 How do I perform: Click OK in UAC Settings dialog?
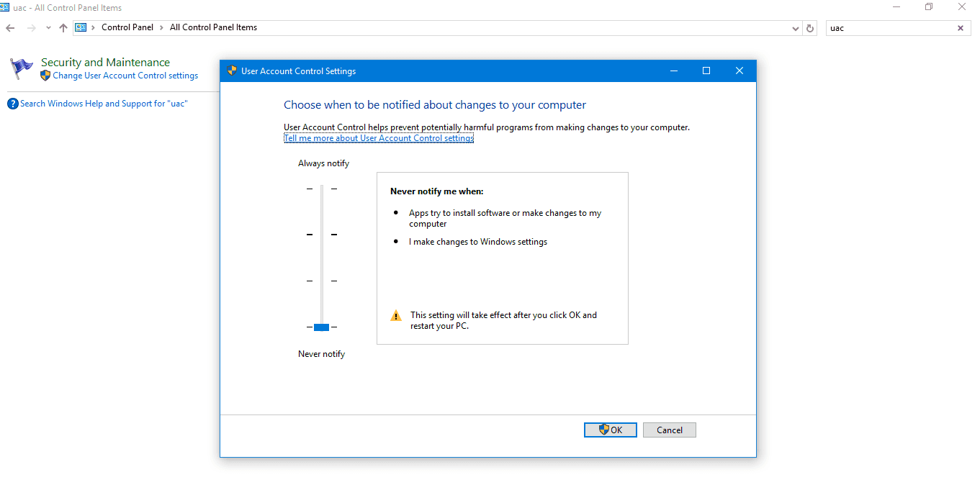tap(610, 430)
